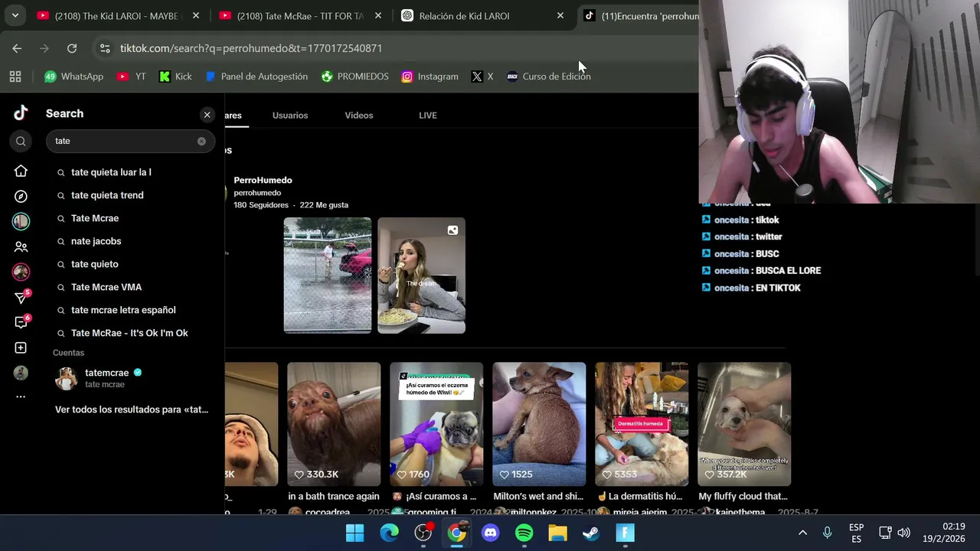Reload the page with the refresh icon
The image size is (980, 551).
point(72,48)
